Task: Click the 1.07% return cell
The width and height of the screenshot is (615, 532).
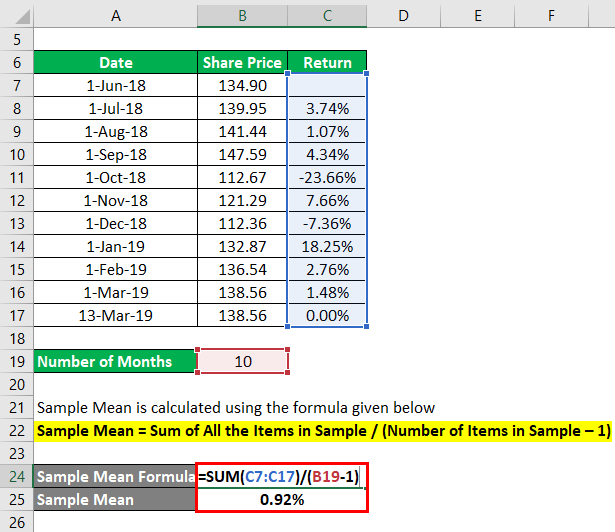Action: (x=328, y=131)
